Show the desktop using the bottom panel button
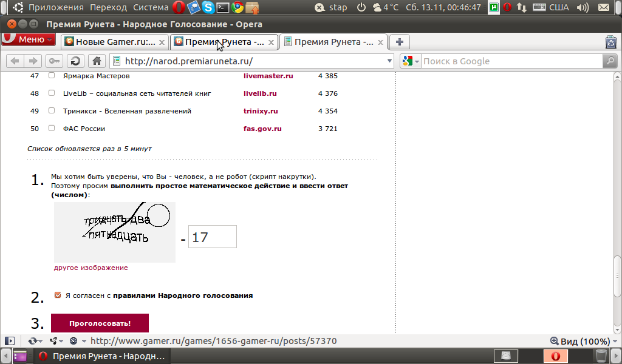Image resolution: width=622 pixels, height=364 pixels. click(x=19, y=356)
